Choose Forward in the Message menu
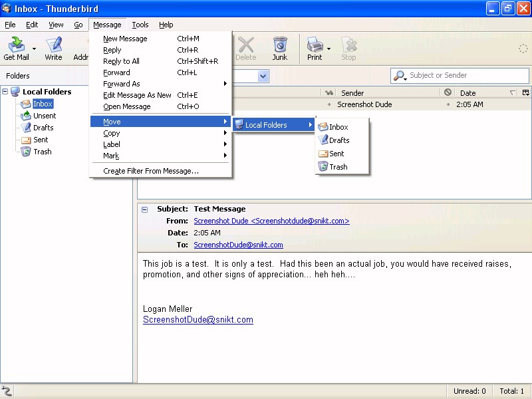The height and width of the screenshot is (399, 532). (161, 72)
